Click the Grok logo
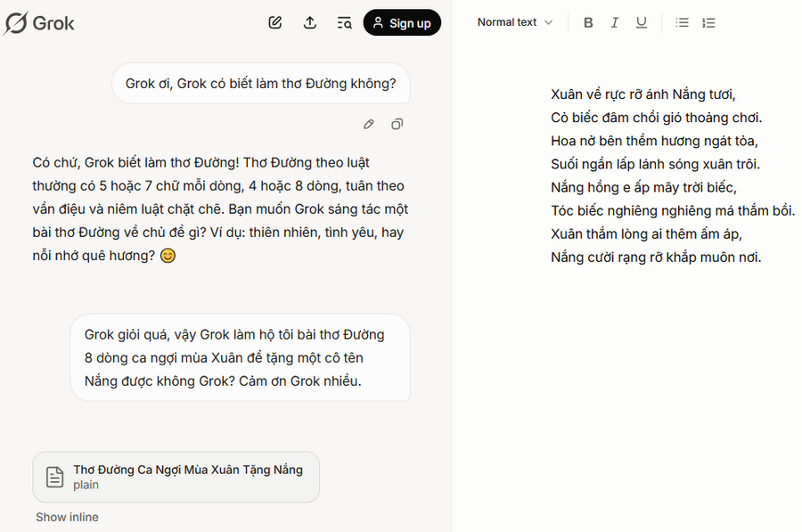This screenshot has height=532, width=802. (x=39, y=23)
